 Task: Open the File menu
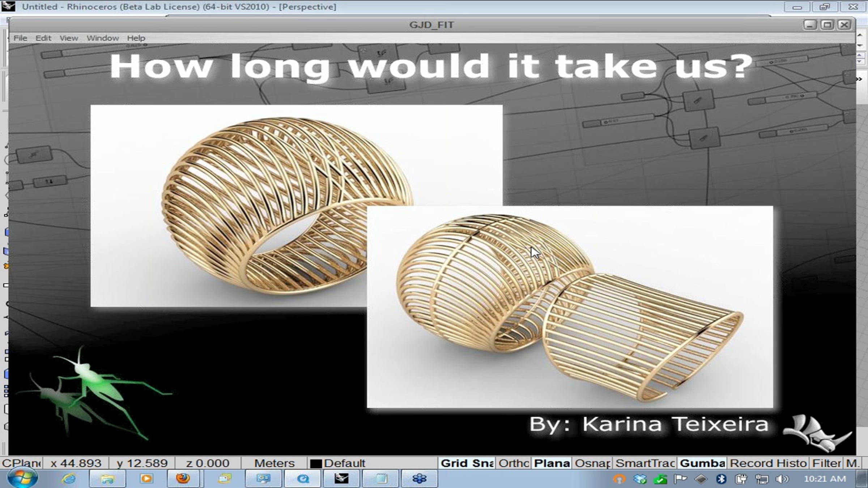(20, 38)
